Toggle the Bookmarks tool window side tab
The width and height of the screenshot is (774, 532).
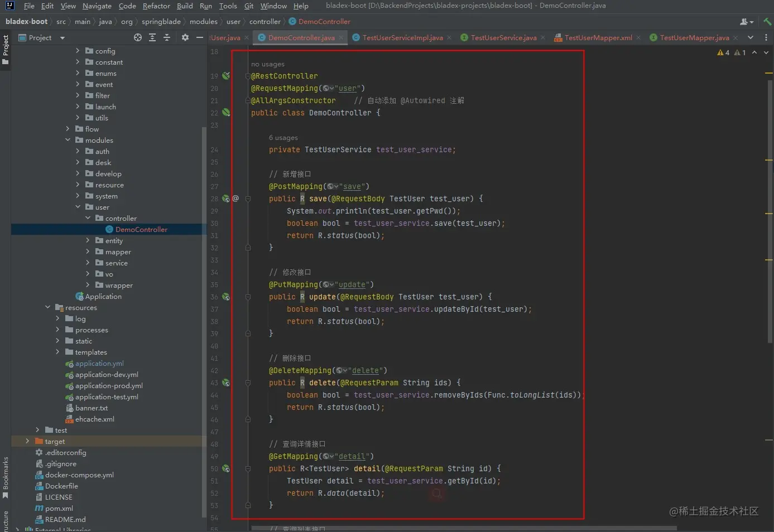point(6,477)
